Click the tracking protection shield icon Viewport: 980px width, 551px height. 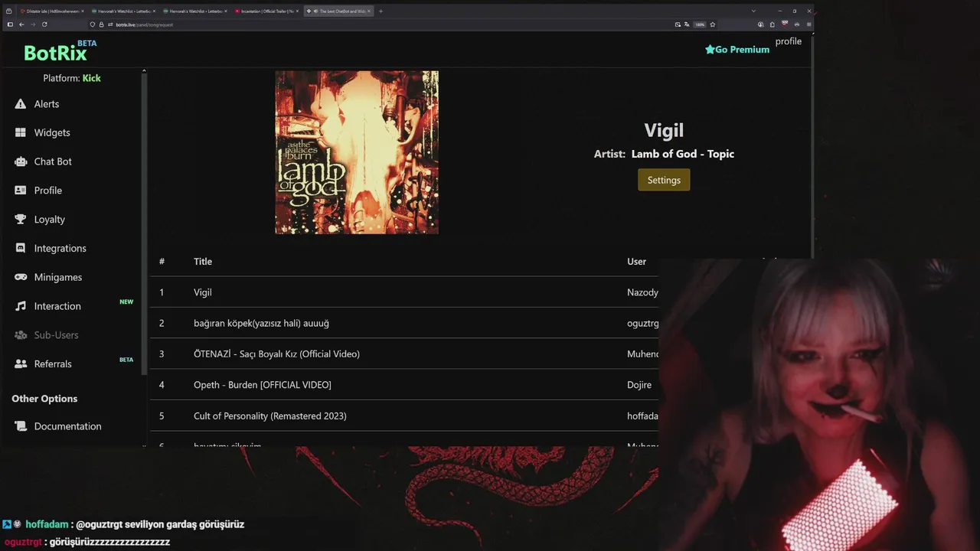coord(93,24)
